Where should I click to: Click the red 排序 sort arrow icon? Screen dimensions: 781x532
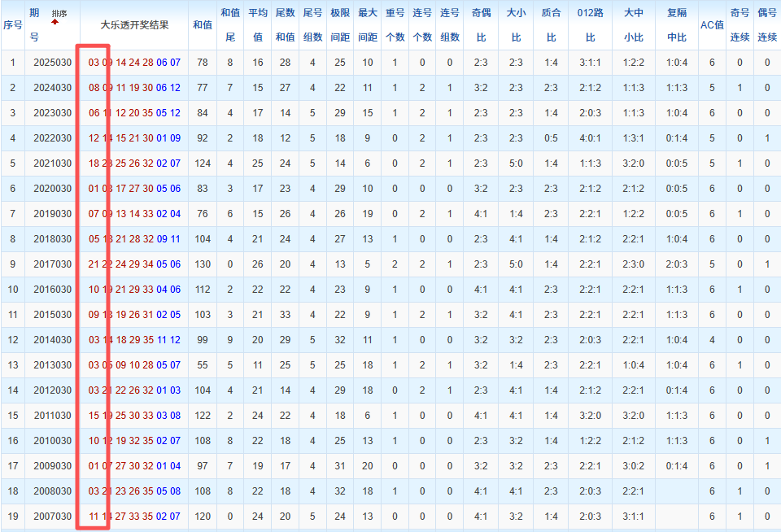55,22
